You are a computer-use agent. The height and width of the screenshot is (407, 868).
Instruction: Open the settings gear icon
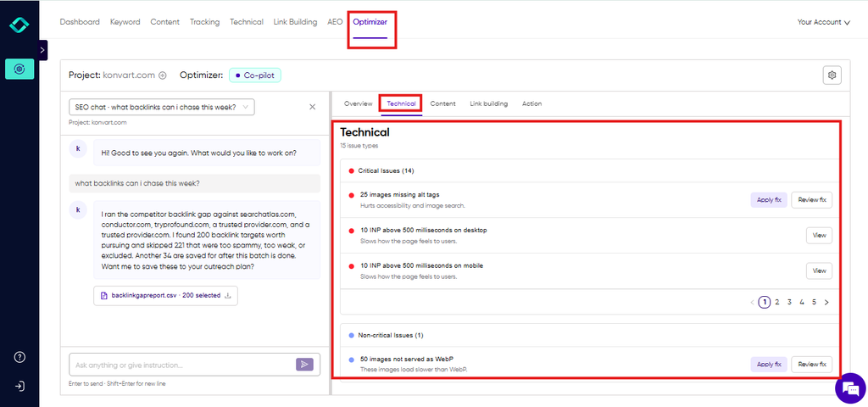[832, 75]
